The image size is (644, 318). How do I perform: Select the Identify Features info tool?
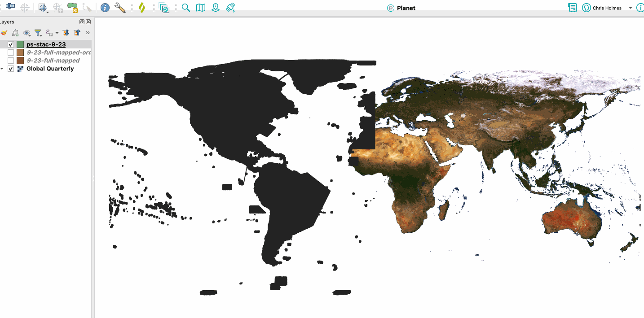[105, 8]
